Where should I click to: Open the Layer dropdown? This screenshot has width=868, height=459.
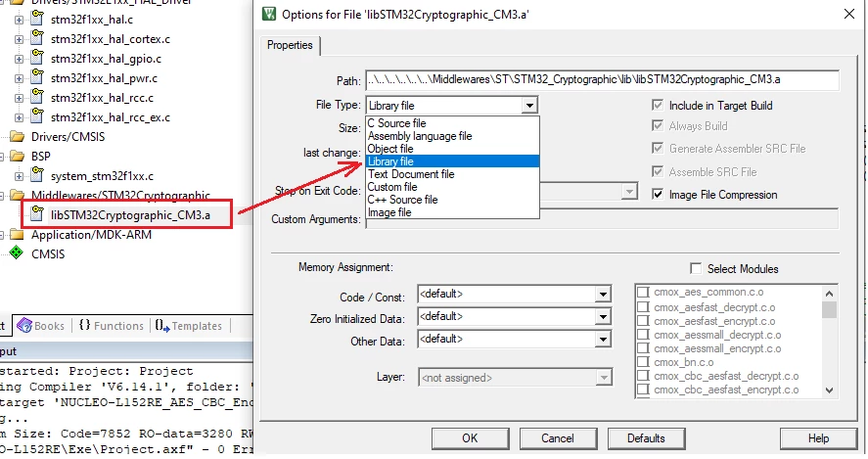click(x=604, y=378)
